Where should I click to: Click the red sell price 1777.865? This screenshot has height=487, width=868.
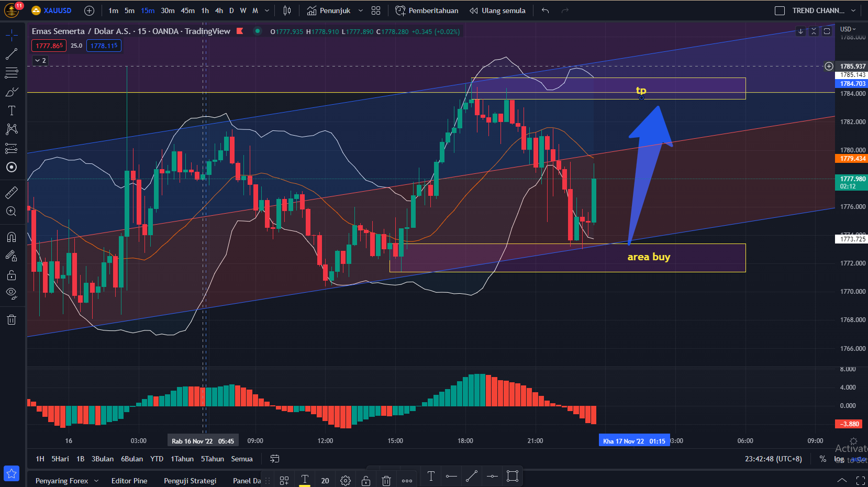49,46
